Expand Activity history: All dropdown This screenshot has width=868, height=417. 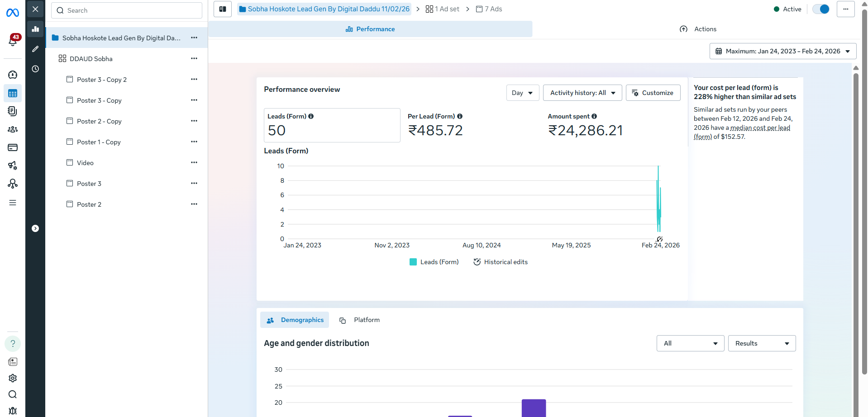[582, 93]
